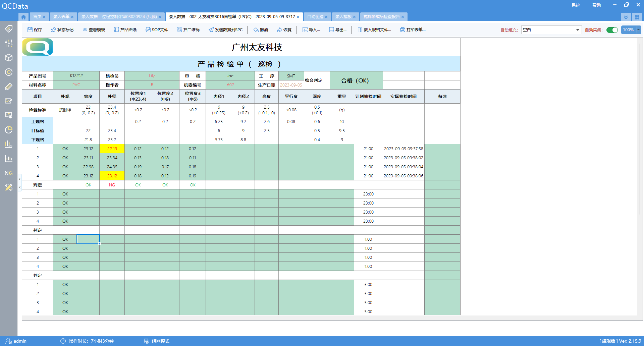
Task: Open the 帮助 (Help) menu
Action: point(596,5)
